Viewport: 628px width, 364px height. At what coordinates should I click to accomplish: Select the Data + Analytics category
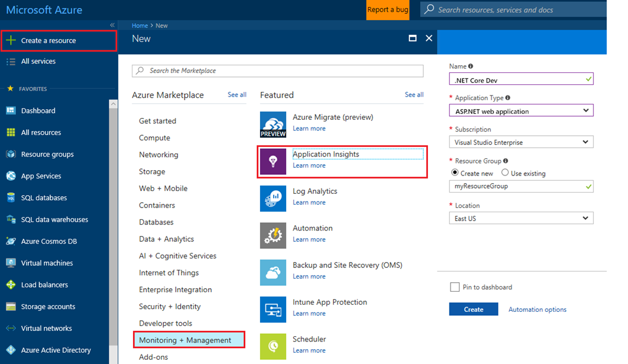tap(166, 239)
